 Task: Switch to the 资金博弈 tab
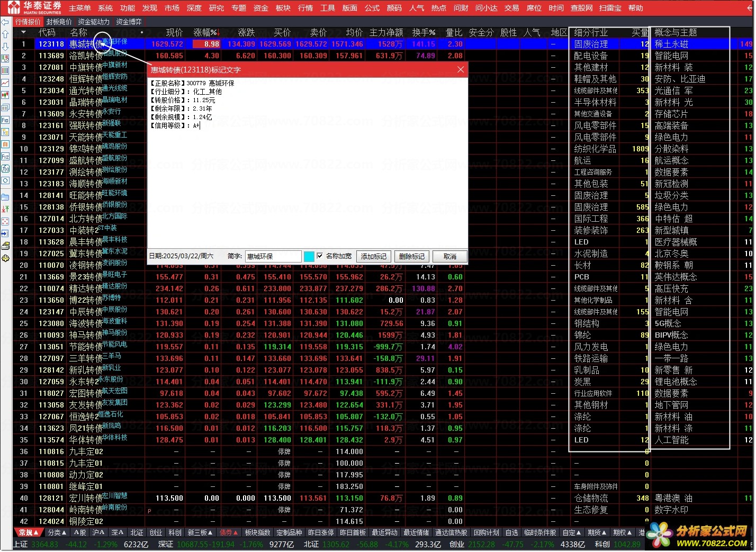click(x=129, y=22)
